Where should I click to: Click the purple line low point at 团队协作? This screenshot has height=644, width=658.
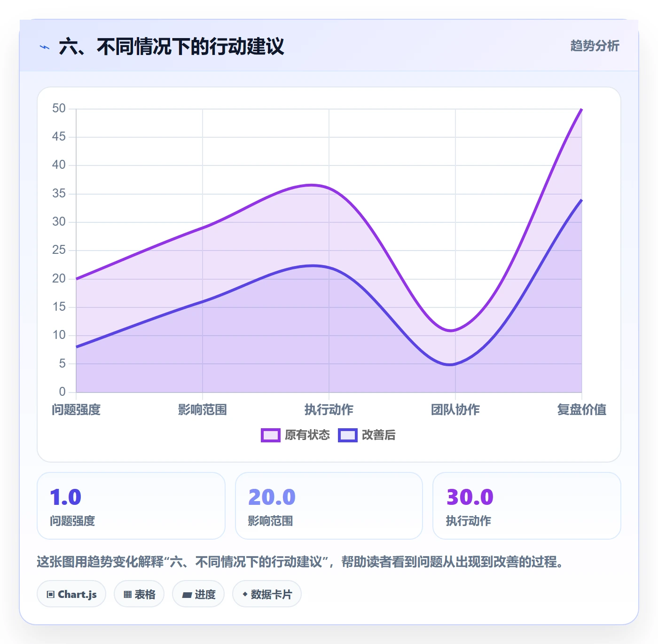(455, 330)
